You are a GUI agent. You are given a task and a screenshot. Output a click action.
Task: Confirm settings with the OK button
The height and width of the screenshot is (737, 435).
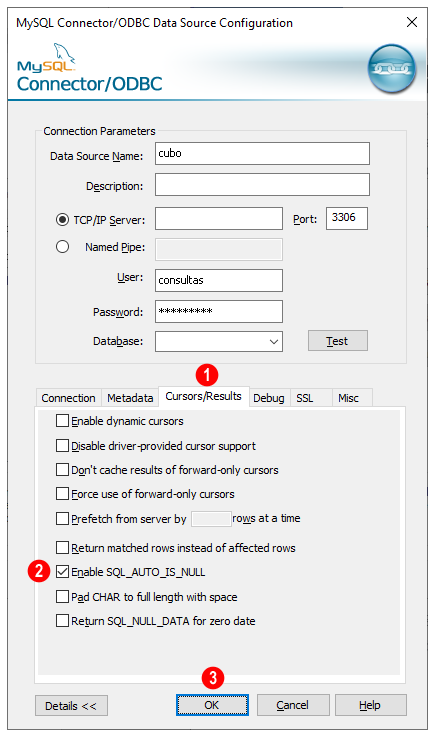212,705
